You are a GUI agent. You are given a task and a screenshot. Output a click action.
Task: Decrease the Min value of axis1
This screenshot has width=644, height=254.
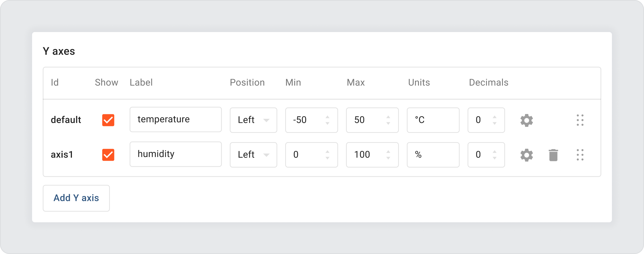pos(327,158)
